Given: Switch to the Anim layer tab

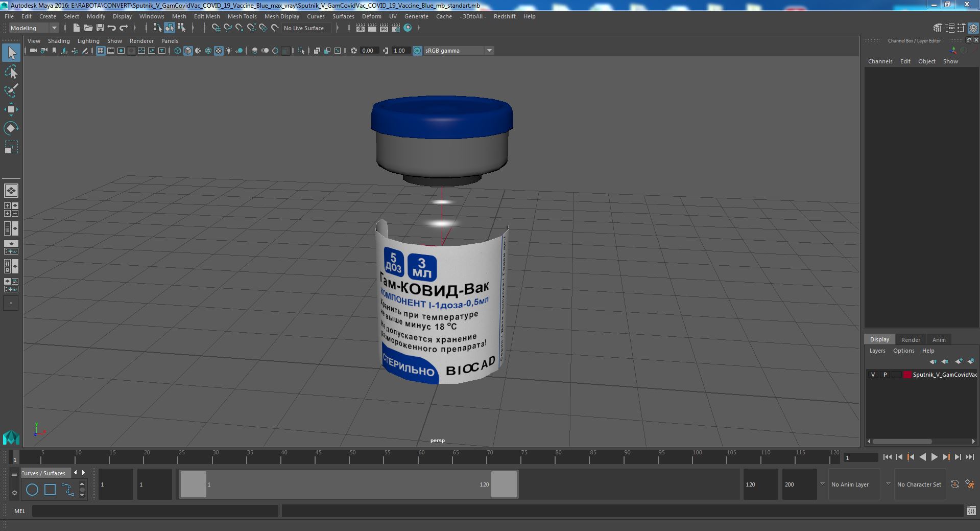Looking at the screenshot, I should tap(939, 340).
